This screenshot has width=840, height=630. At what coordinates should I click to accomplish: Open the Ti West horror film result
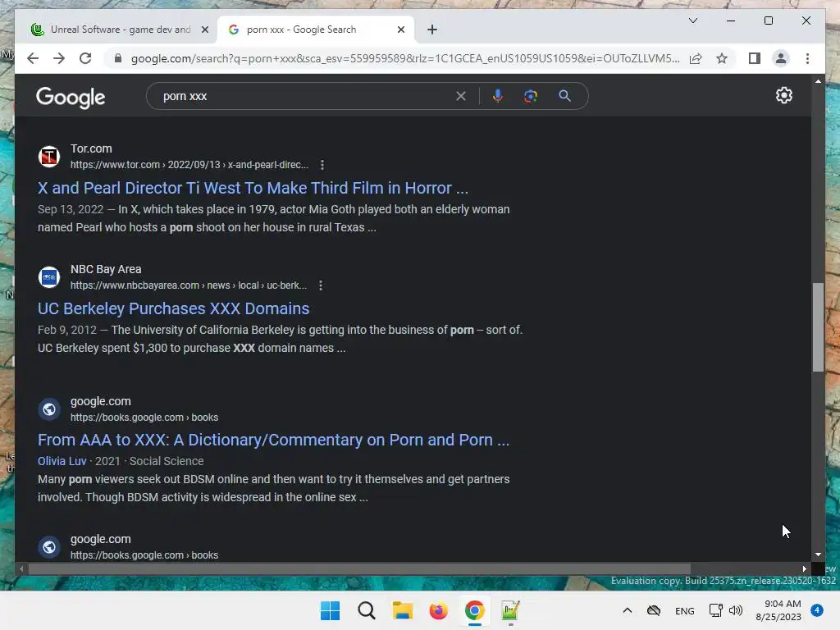(x=253, y=188)
